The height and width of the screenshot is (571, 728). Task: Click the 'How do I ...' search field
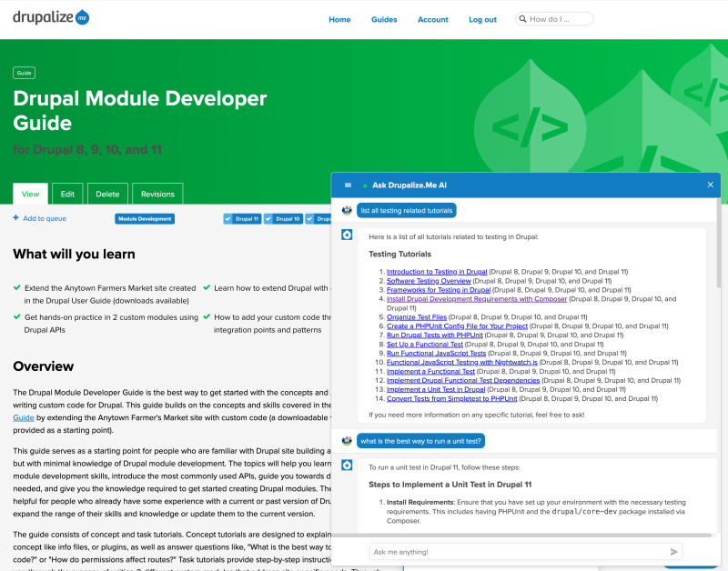[554, 19]
